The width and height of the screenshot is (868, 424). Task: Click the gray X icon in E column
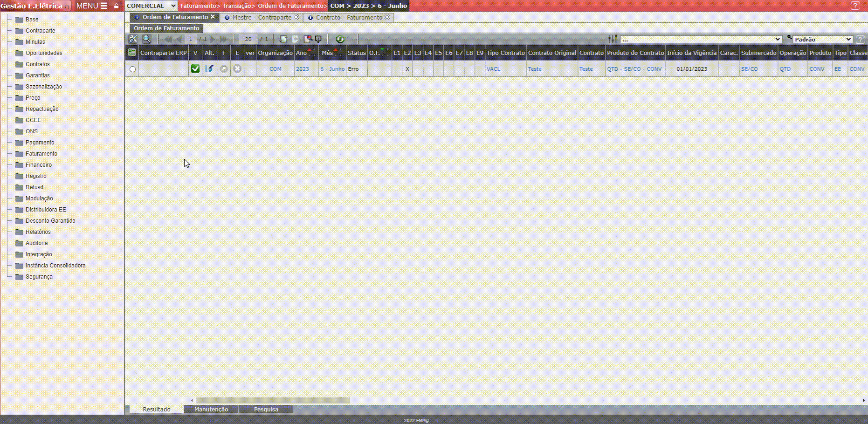[x=237, y=69]
